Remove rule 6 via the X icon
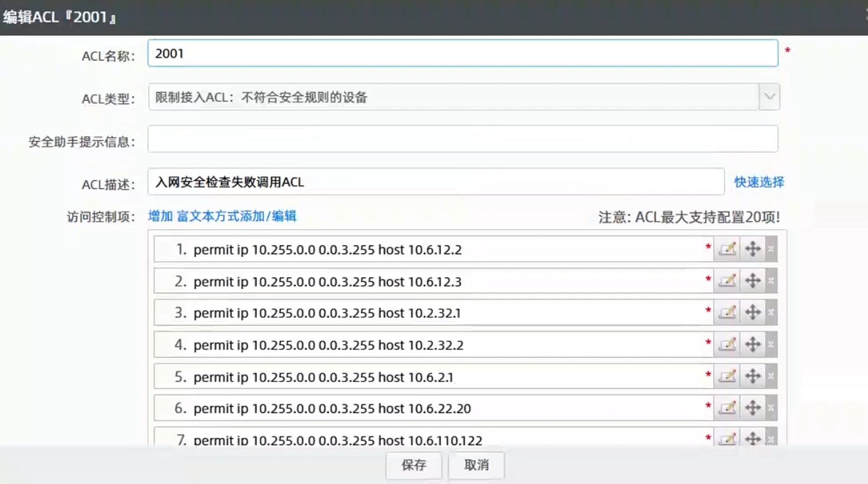 (771, 408)
